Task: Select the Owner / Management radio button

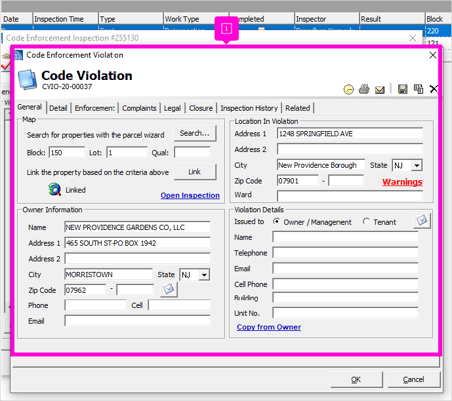Action: tap(276, 221)
